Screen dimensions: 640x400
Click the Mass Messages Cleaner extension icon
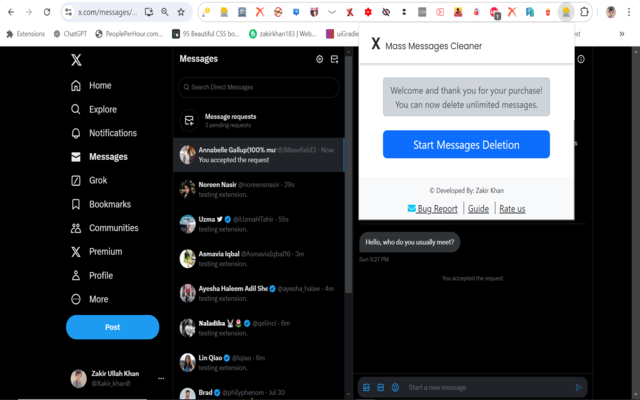pyautogui.click(x=566, y=12)
